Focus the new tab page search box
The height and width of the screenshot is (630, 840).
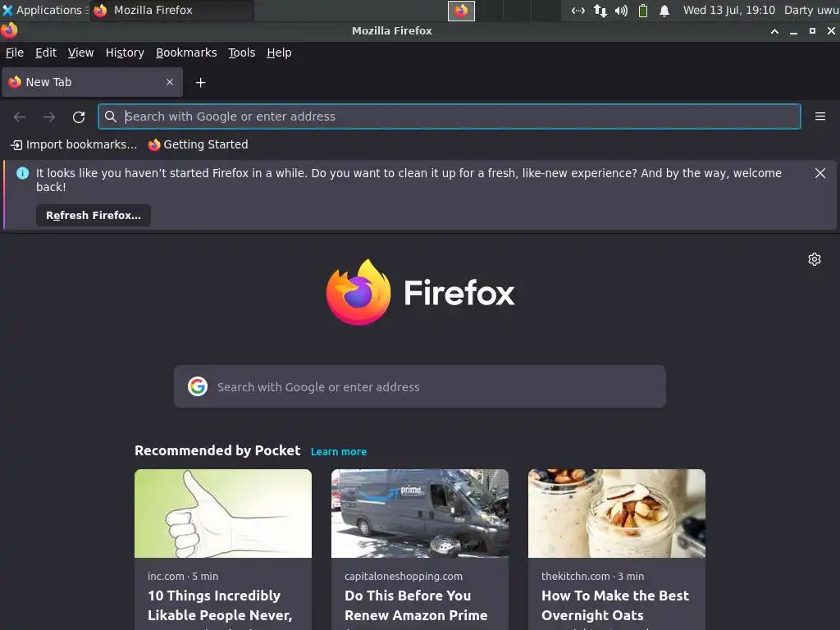pos(420,386)
